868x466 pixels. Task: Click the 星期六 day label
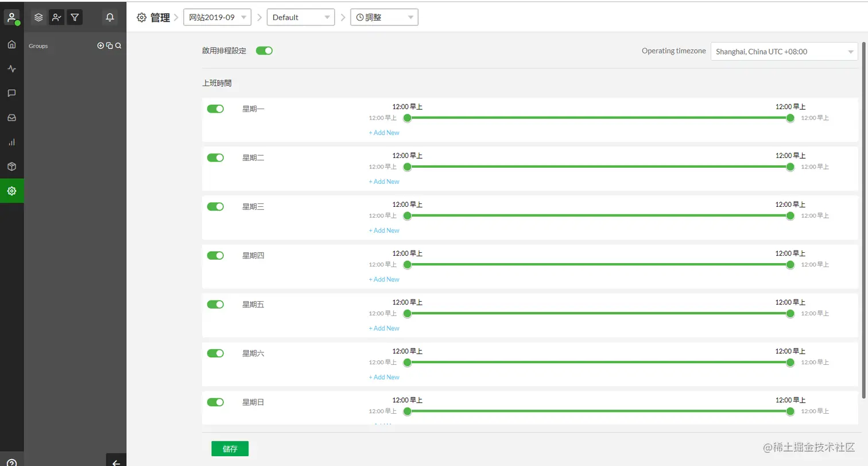[x=253, y=353]
